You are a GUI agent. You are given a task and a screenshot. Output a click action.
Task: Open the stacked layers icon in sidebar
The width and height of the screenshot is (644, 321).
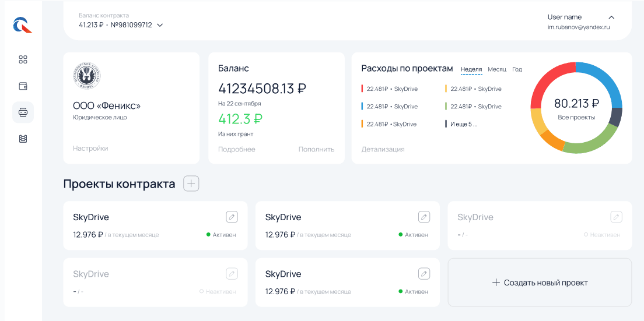23,139
